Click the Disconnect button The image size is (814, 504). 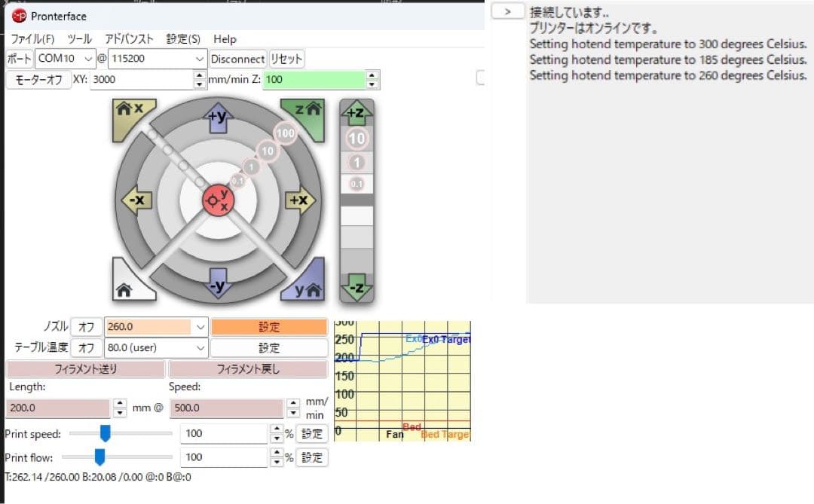pos(237,58)
